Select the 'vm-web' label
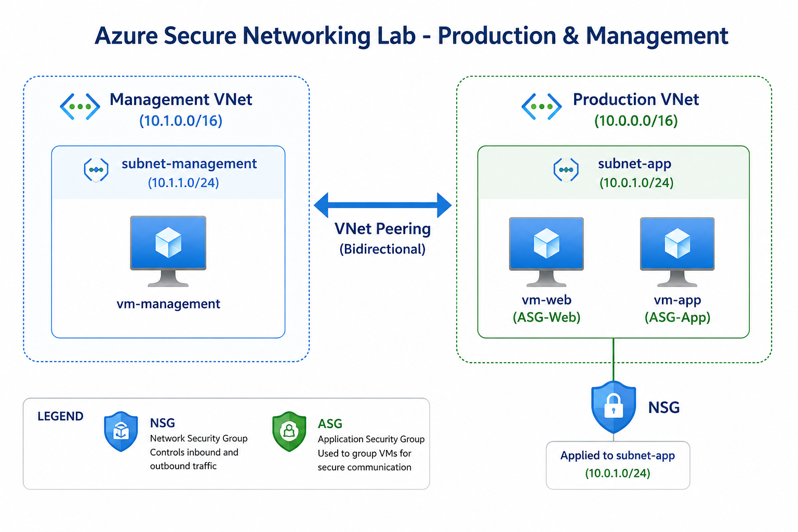 tap(547, 300)
